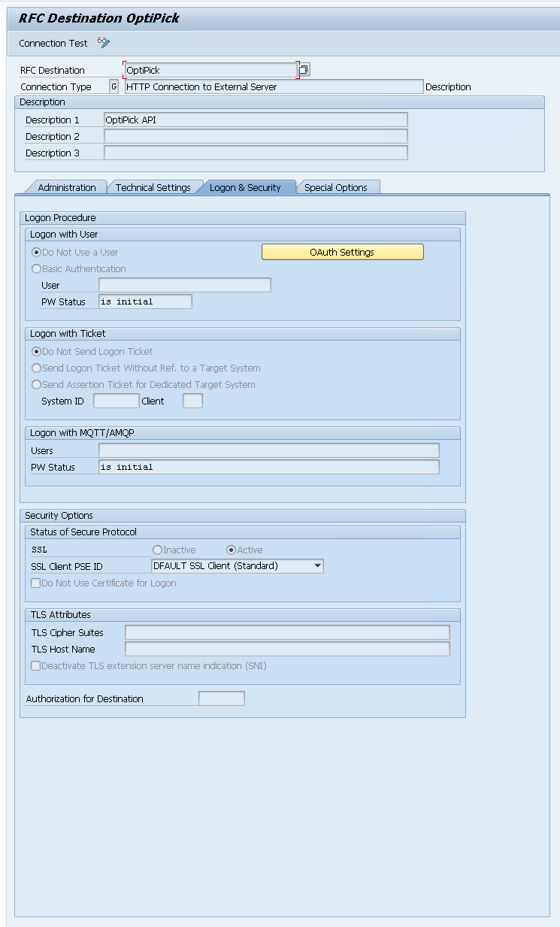Image resolution: width=560 pixels, height=927 pixels.
Task: Switch to the Administration tab
Action: tap(67, 188)
